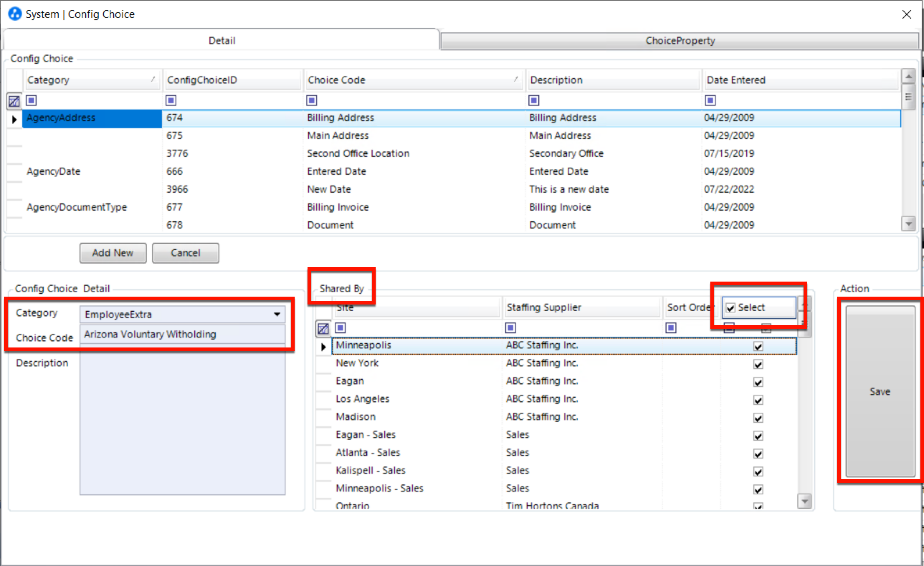The image size is (924, 566).
Task: Click the large Save button
Action: pyautogui.click(x=880, y=391)
